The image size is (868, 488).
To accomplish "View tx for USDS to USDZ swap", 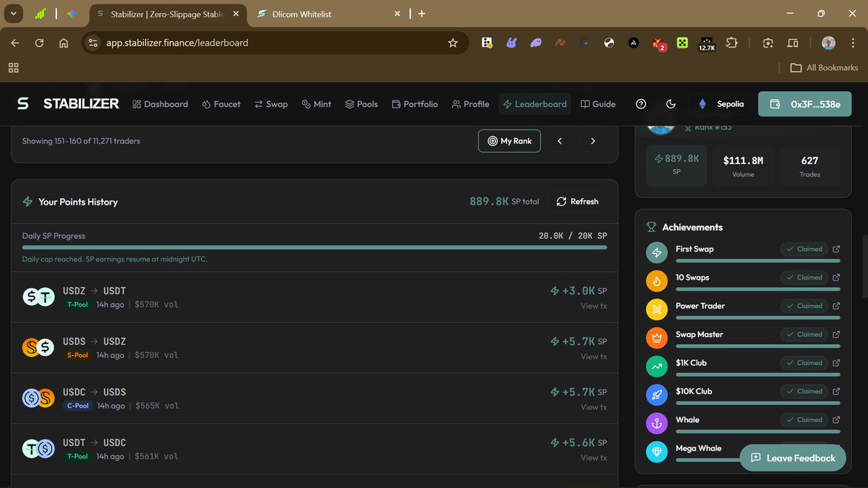I will click(x=594, y=356).
